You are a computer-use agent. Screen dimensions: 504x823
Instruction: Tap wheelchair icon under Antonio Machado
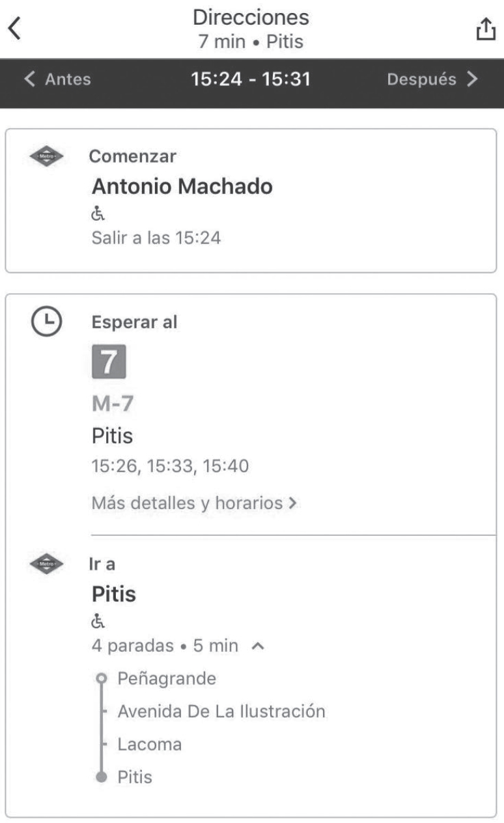coord(96,214)
